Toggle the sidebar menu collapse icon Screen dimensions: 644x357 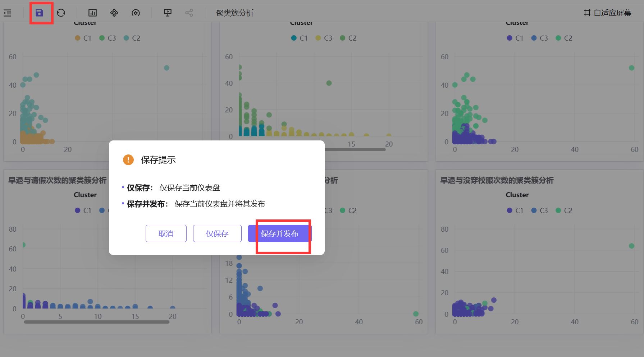(8, 13)
